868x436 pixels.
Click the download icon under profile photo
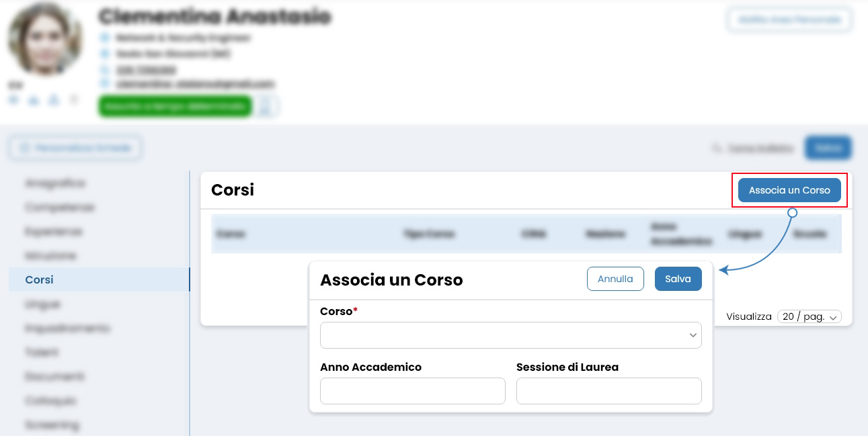(x=33, y=99)
